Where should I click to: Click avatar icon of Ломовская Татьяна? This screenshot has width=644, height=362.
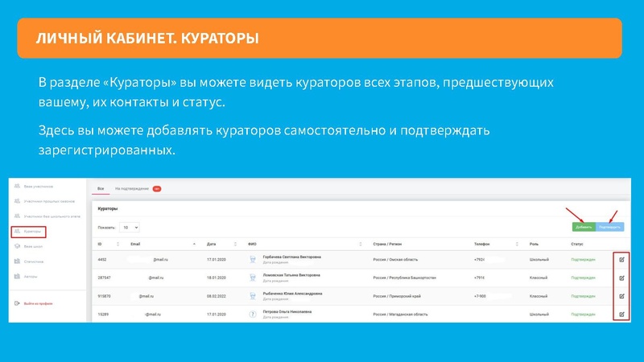[253, 278]
